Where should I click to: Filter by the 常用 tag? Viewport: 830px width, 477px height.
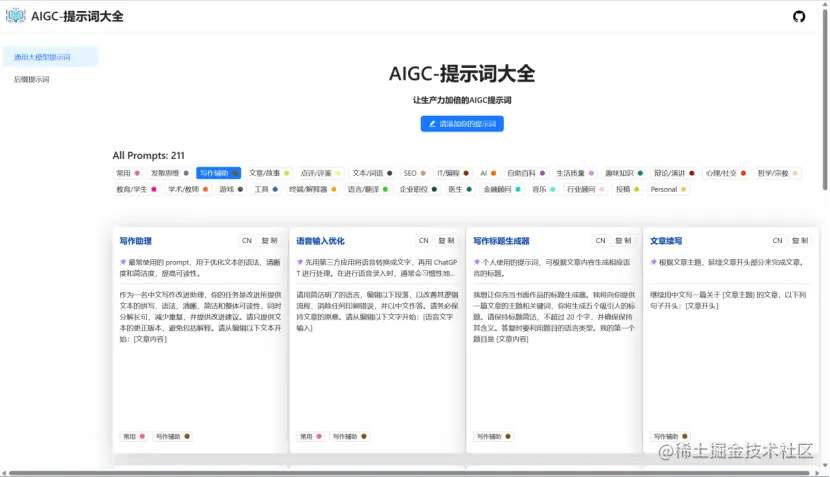(x=128, y=173)
